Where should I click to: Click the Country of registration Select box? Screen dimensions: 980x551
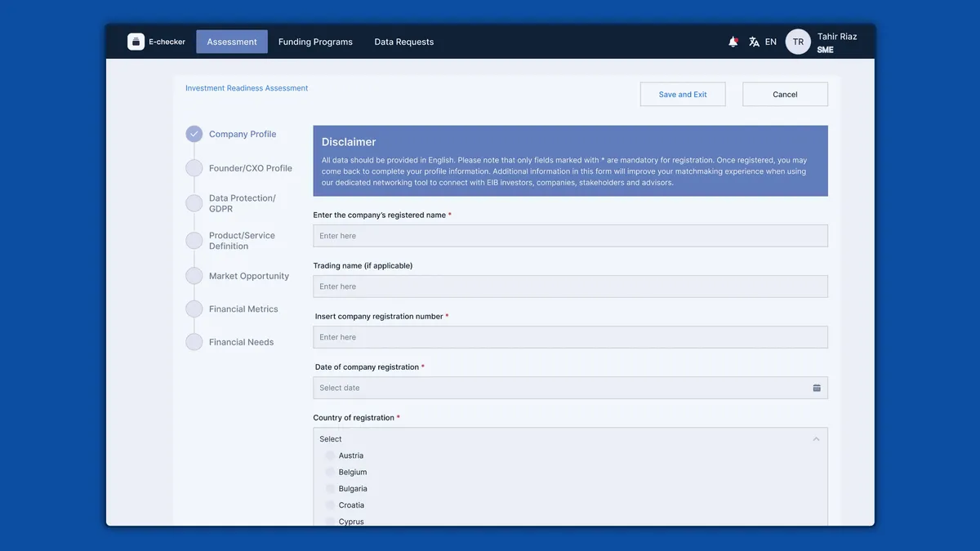click(570, 439)
